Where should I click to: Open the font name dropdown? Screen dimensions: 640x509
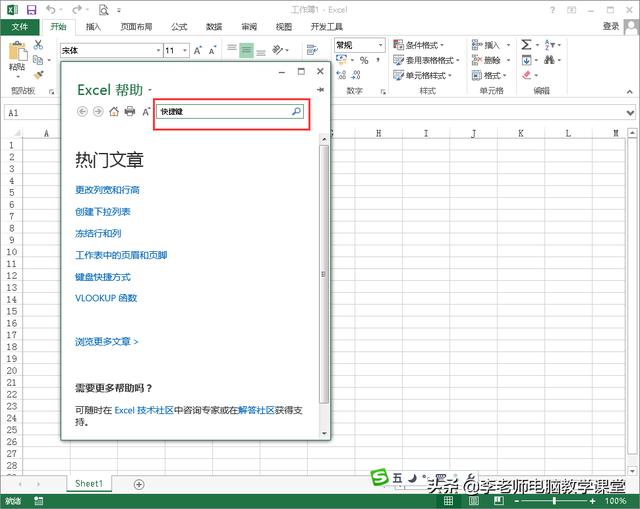tap(158, 50)
